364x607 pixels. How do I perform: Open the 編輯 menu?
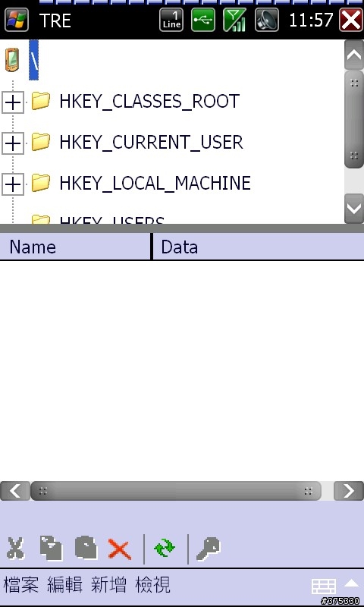(65, 584)
